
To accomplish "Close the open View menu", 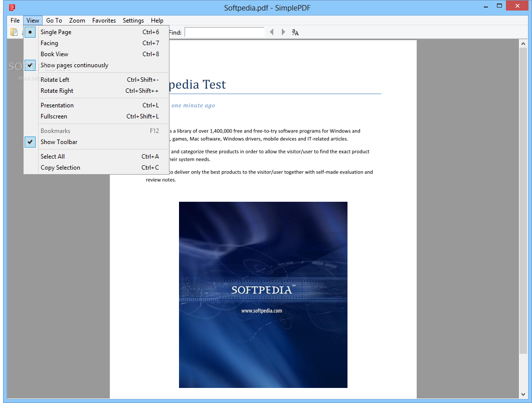I will point(33,21).
